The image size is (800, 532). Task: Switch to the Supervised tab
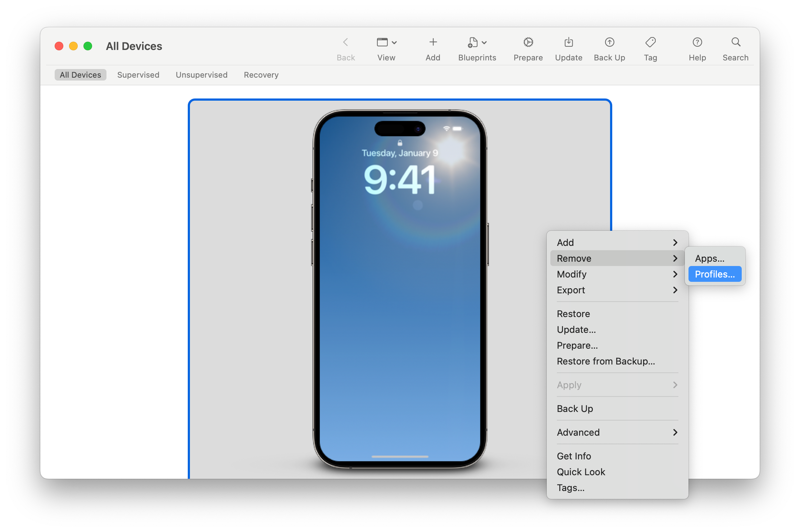tap(138, 75)
